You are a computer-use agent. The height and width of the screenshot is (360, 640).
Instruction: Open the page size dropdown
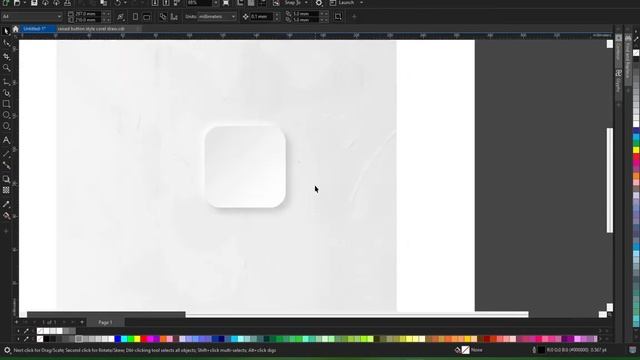59,17
